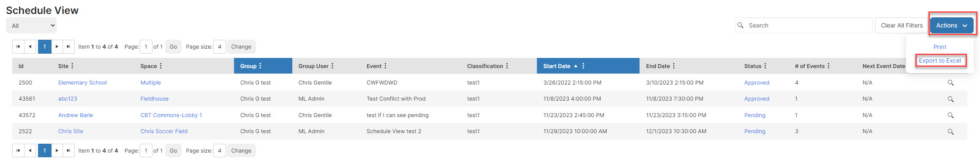Click the Pending status for event 43572

pyautogui.click(x=755, y=115)
